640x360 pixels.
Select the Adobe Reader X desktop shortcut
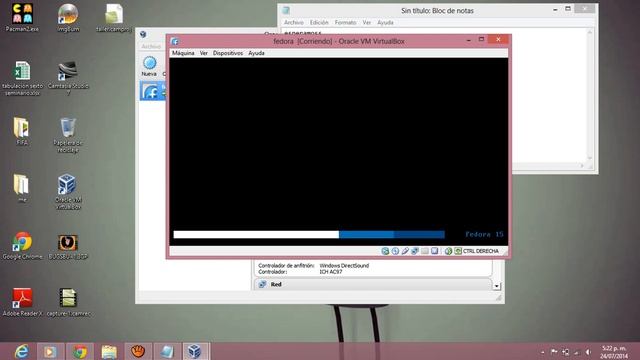click(x=22, y=302)
